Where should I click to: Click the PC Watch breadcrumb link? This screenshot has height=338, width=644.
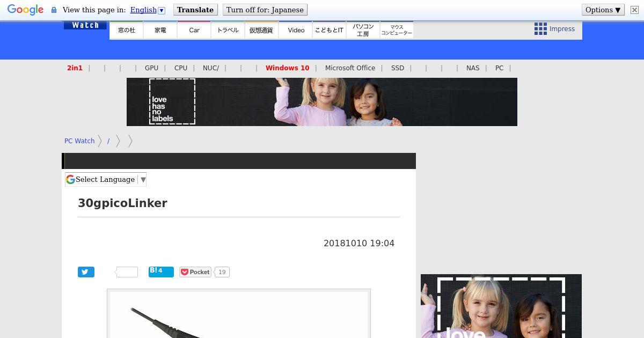tap(79, 141)
